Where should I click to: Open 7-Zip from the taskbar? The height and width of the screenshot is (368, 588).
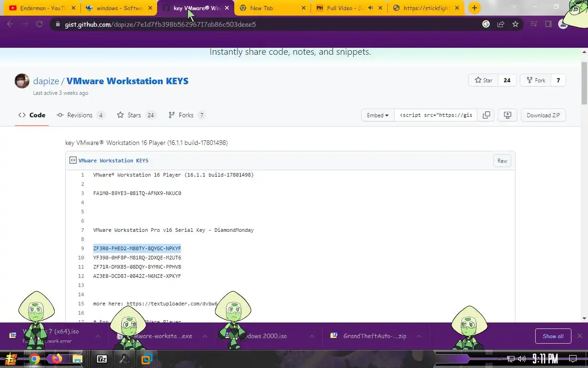(102, 359)
